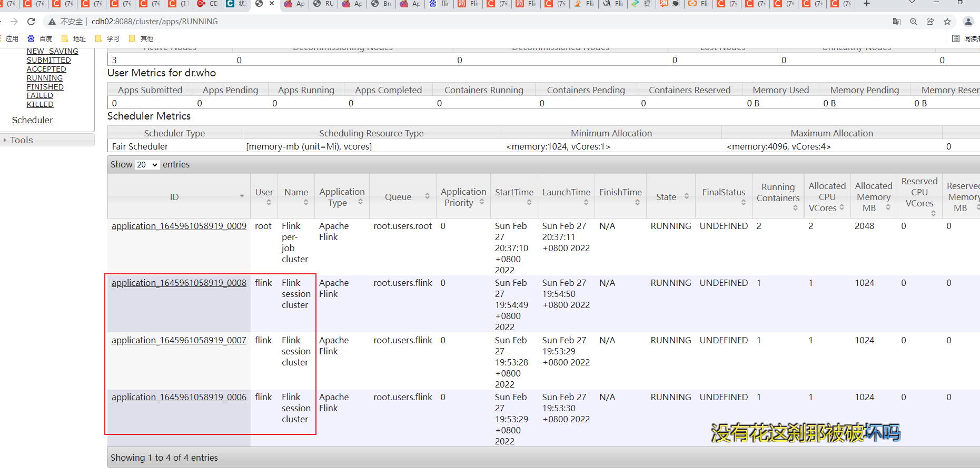This screenshot has width=980, height=476.
Task: Open the Show 20 entries dropdown
Action: point(146,164)
